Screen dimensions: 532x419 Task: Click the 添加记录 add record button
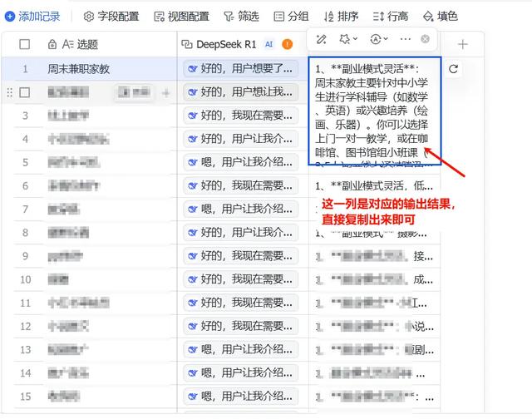point(33,17)
